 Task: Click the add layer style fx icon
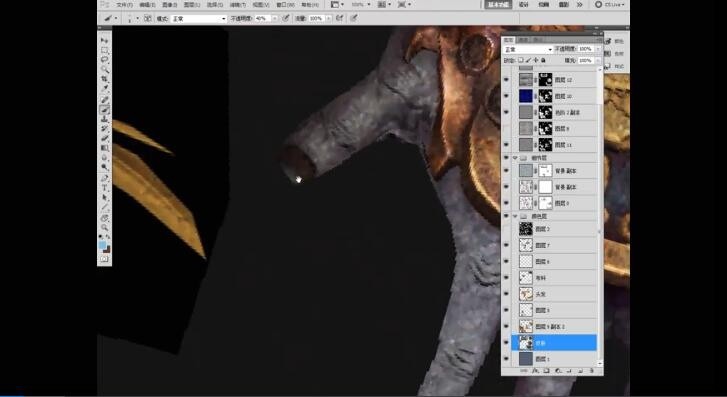point(535,371)
